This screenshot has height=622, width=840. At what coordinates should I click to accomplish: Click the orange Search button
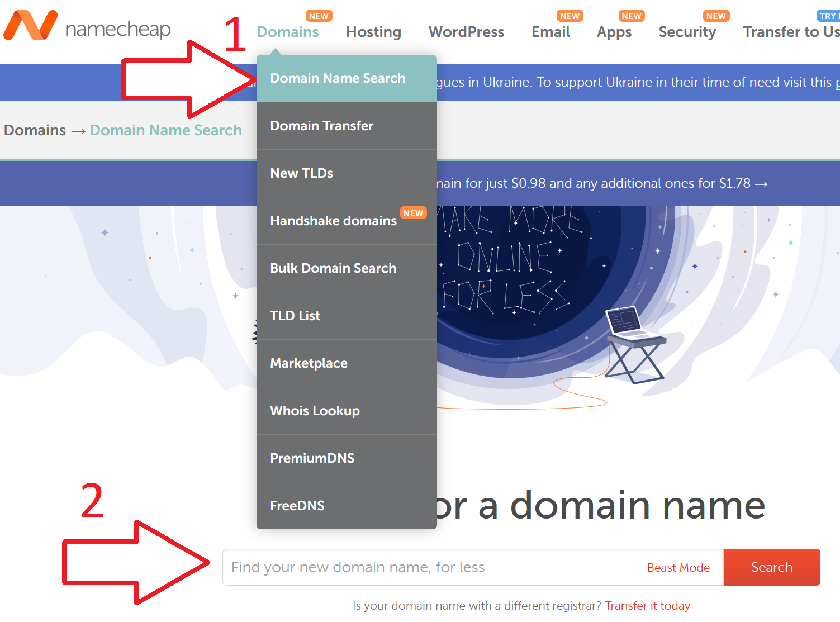772,567
